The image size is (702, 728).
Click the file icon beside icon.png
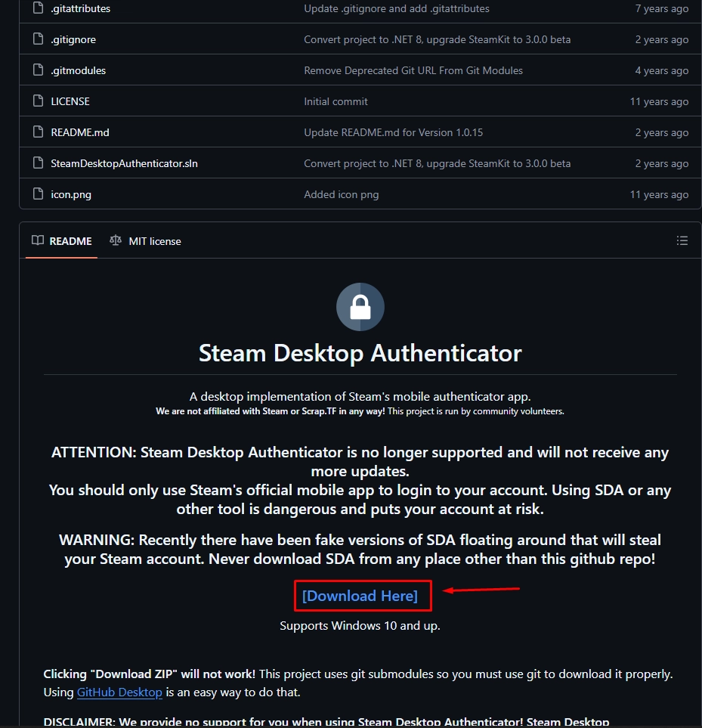(x=38, y=194)
